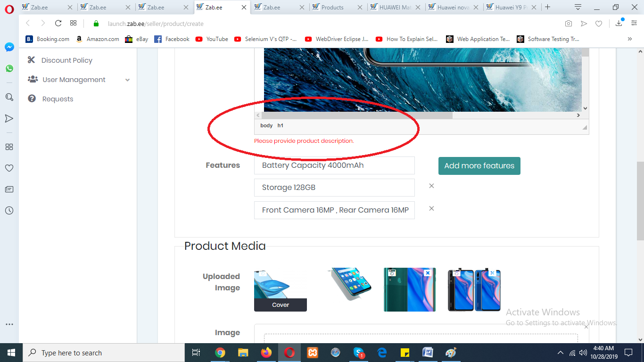Image resolution: width=644 pixels, height=362 pixels.
Task: Click the page vertical scrollbar thumb
Action: (x=640, y=201)
